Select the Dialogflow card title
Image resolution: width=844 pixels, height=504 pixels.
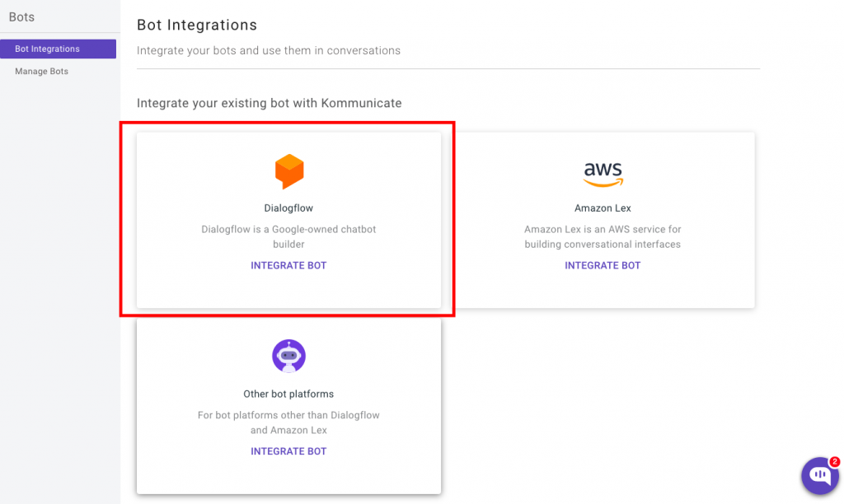point(288,208)
